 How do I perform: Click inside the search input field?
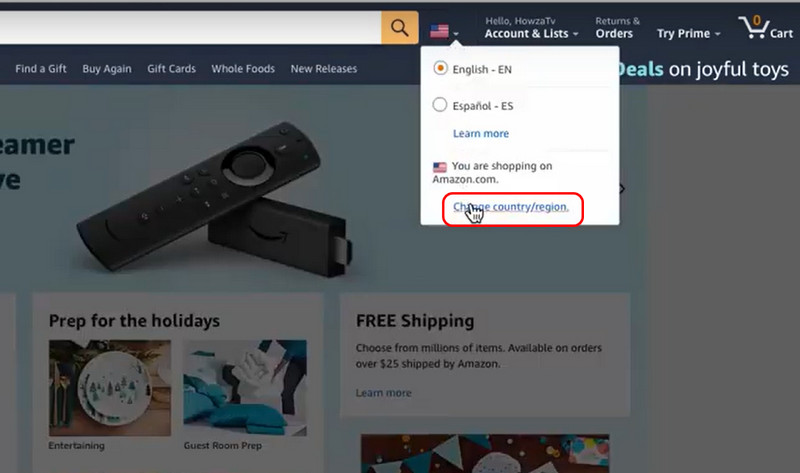pos(190,28)
